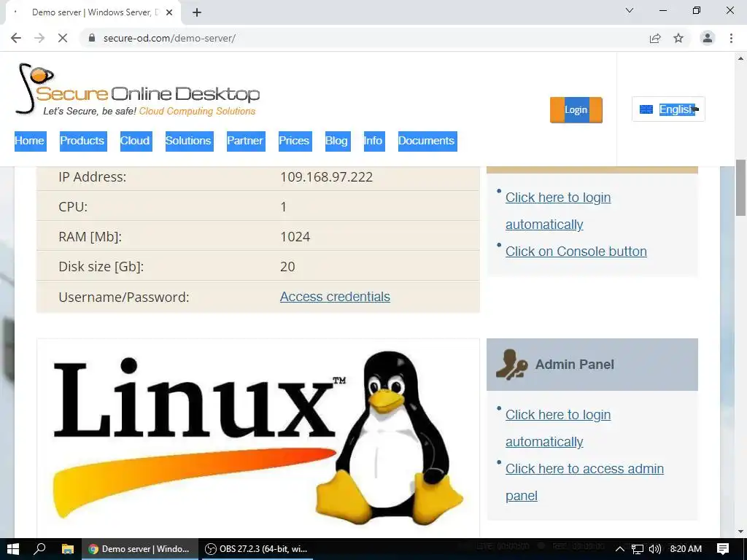Open the Documents menu item

(x=427, y=141)
